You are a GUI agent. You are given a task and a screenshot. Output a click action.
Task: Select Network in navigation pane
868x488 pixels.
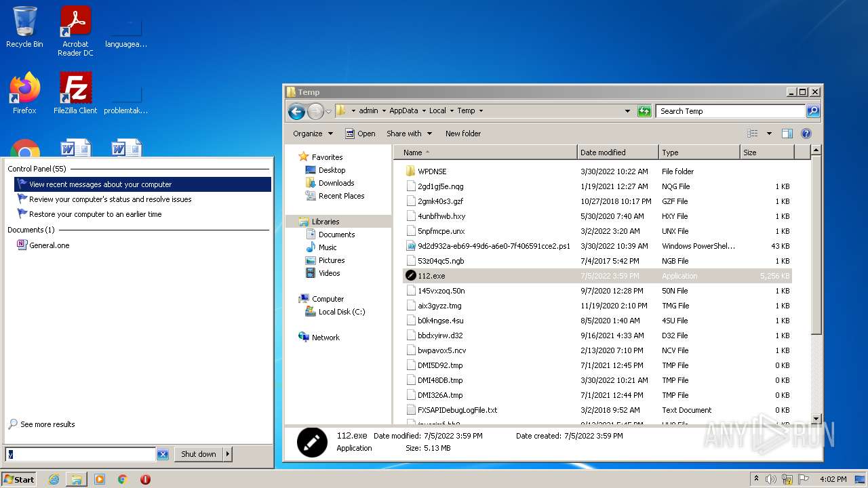[x=319, y=338]
